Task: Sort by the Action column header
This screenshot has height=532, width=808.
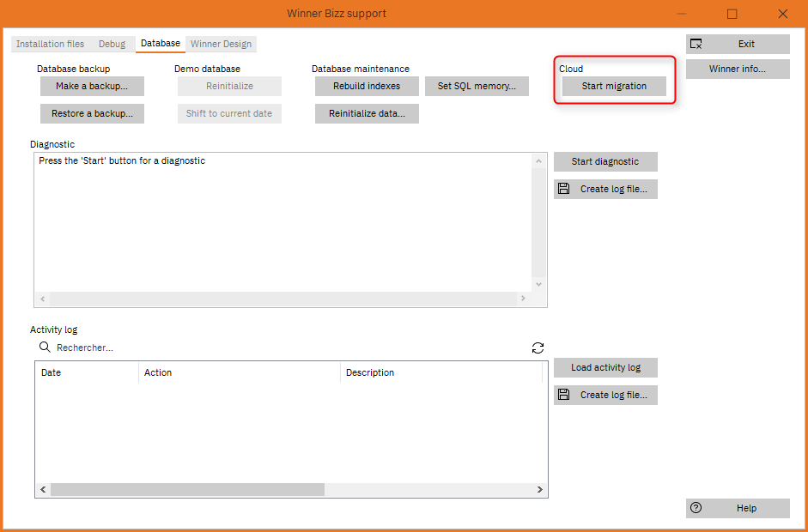Action: click(240, 372)
